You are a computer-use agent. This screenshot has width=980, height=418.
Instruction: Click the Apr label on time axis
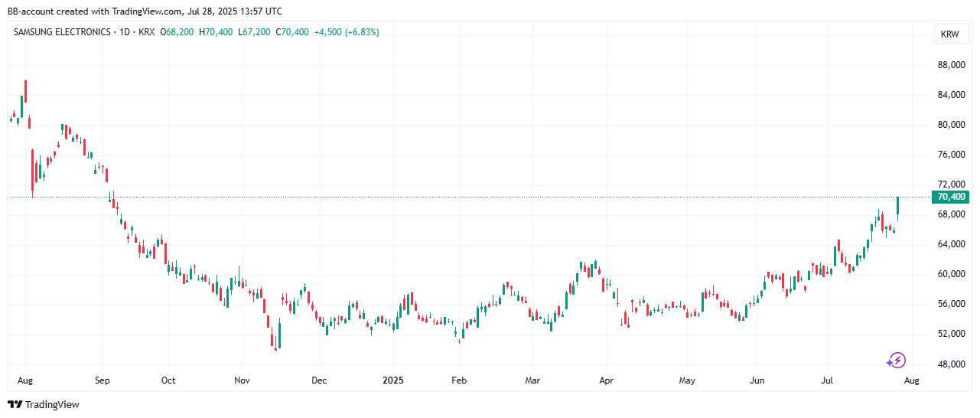click(x=607, y=380)
